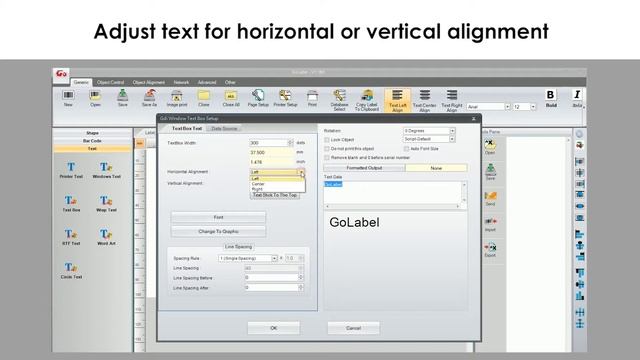The image size is (640, 360).
Task: Open the Data Source dialog tab
Action: tap(224, 129)
